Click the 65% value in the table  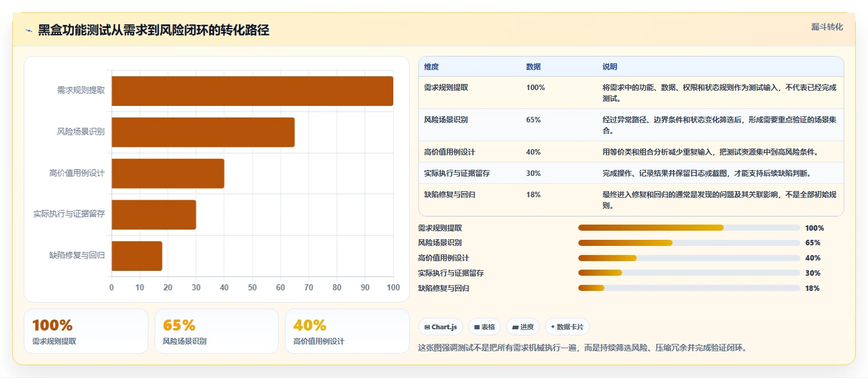(x=533, y=119)
